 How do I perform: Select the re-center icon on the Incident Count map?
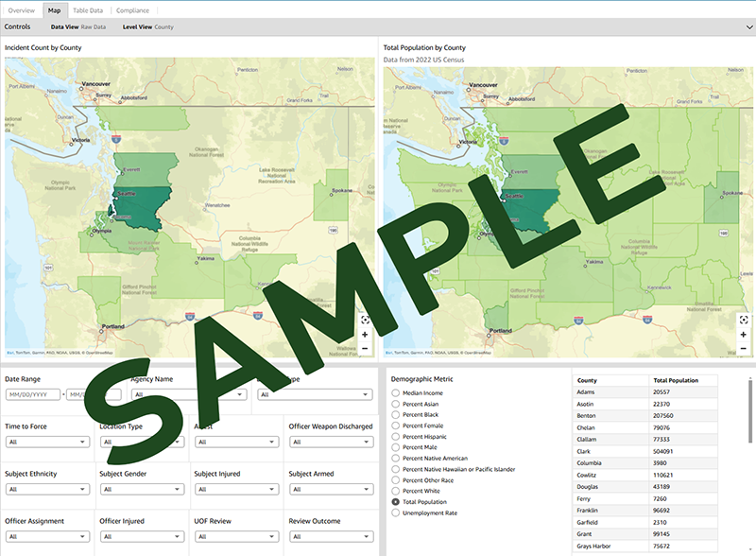click(x=365, y=320)
